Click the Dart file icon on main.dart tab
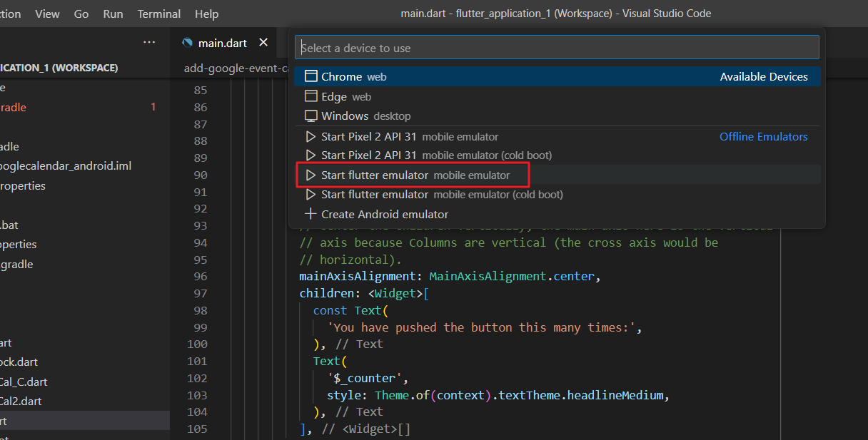This screenshot has height=440, width=868. point(188,43)
